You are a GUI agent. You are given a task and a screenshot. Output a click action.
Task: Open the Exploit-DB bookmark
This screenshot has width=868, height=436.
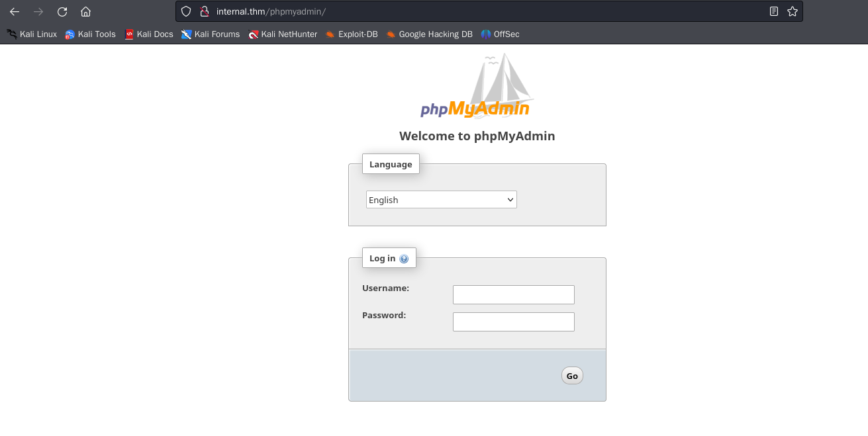click(x=352, y=34)
